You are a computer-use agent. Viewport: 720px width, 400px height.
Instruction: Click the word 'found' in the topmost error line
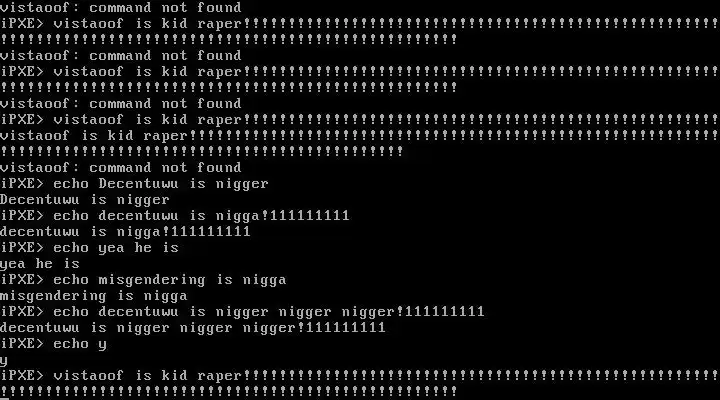click(x=219, y=7)
